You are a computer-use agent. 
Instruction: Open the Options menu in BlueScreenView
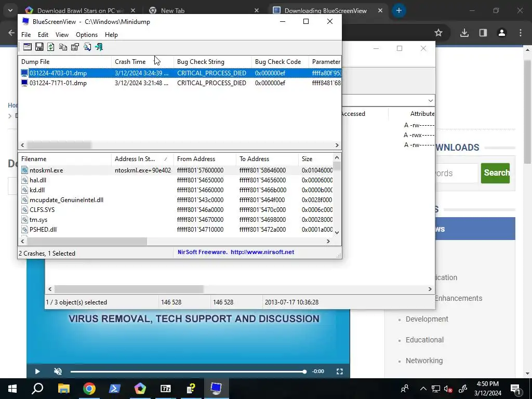(87, 35)
